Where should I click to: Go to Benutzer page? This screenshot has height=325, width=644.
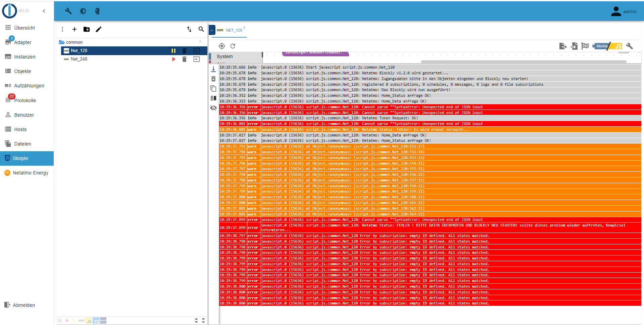point(27,115)
